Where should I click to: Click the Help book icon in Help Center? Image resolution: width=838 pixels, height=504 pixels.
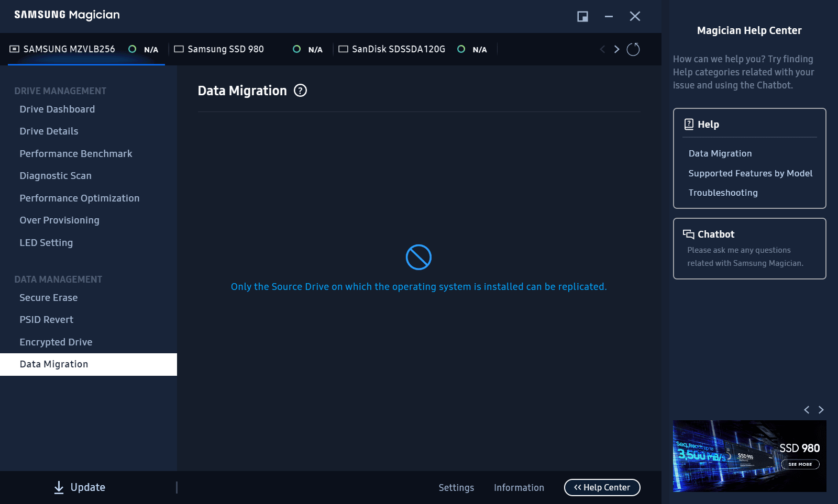[689, 124]
